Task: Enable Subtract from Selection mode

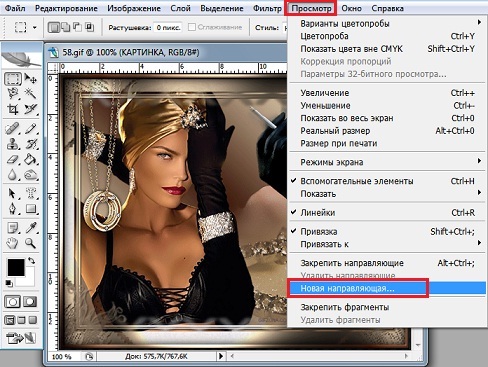Action: tap(77, 27)
